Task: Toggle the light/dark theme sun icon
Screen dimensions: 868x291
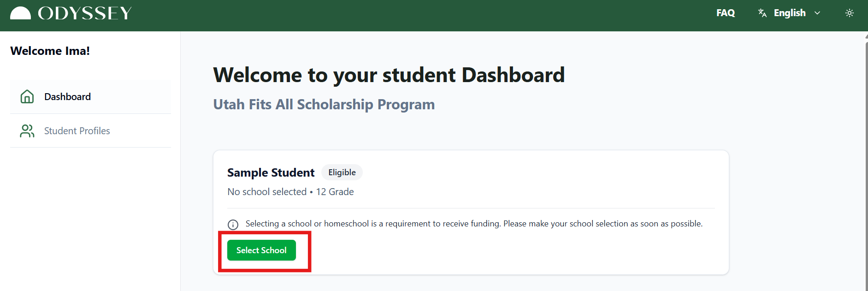Action: [849, 13]
